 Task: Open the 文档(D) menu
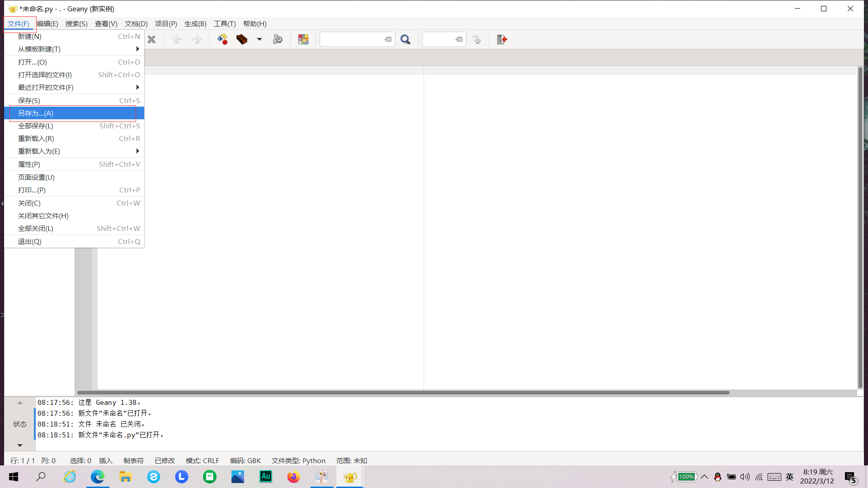[x=136, y=23]
